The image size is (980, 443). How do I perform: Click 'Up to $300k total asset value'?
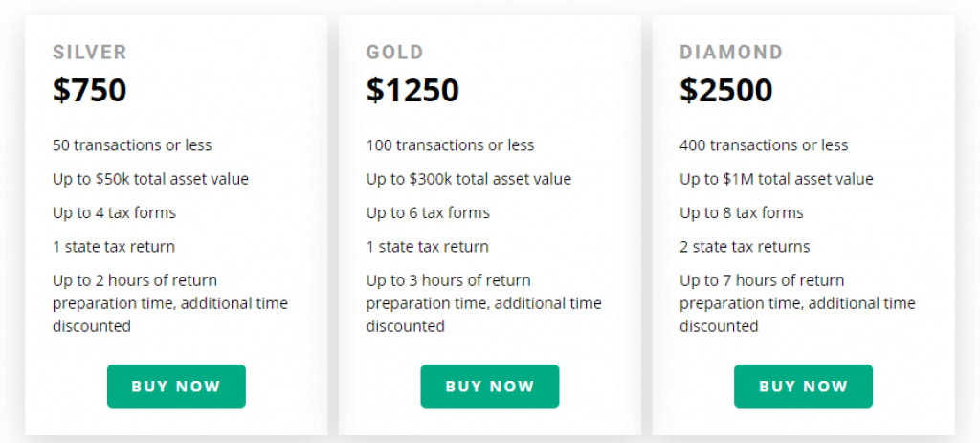coord(469,179)
